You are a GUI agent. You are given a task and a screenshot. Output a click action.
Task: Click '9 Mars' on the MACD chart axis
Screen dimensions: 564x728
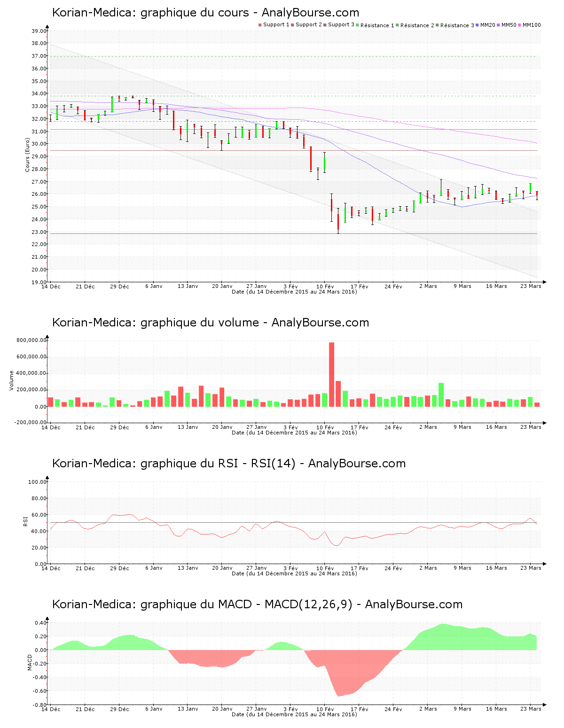click(x=462, y=709)
